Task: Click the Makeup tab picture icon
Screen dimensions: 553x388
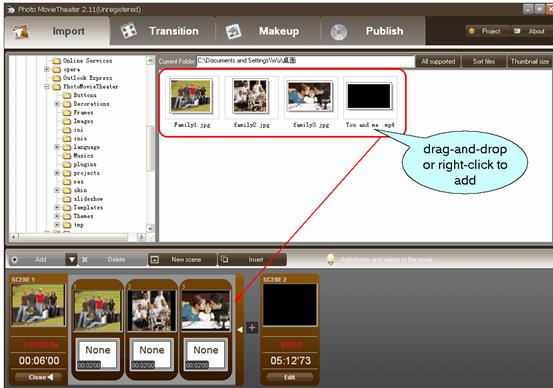Action: (x=233, y=31)
